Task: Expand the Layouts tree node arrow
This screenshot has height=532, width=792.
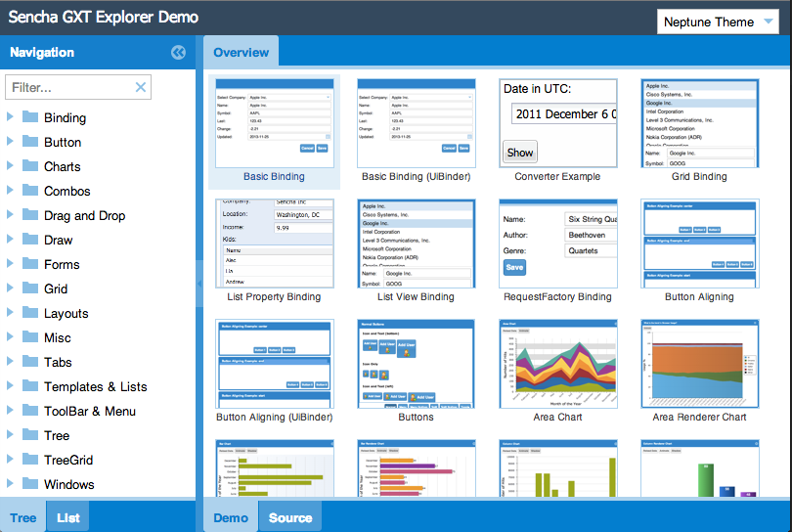Action: (10, 313)
